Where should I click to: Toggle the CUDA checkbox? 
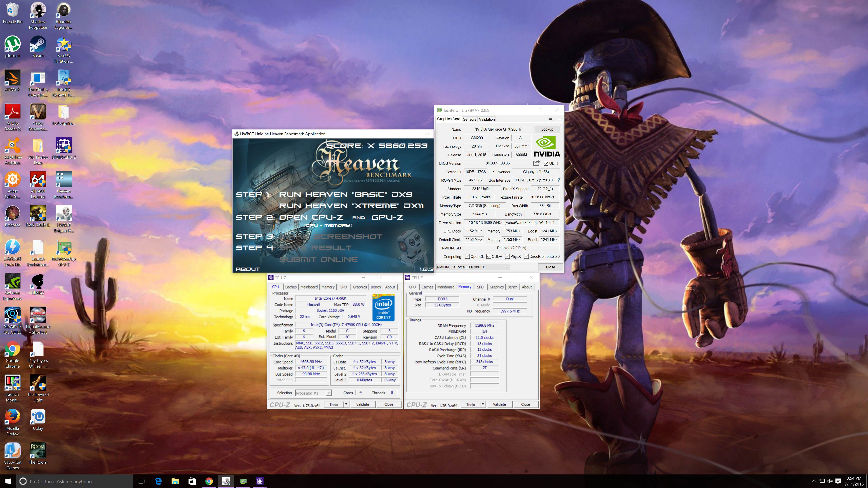(x=488, y=256)
